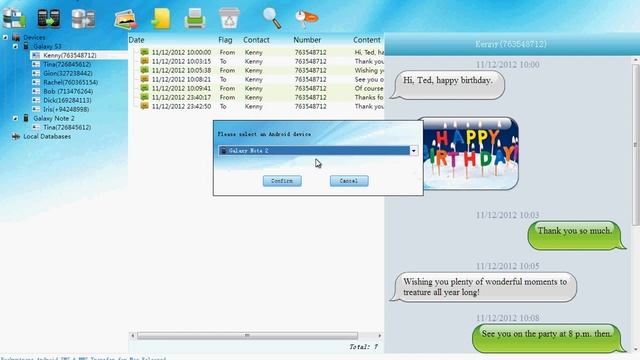The height and width of the screenshot is (360, 640).
Task: Click the yellow export file icon
Action: (x=161, y=18)
